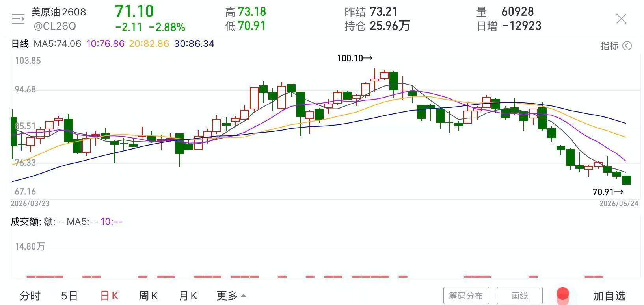
Task: Click the 14.80万 volume axis label
Action: 30,246
